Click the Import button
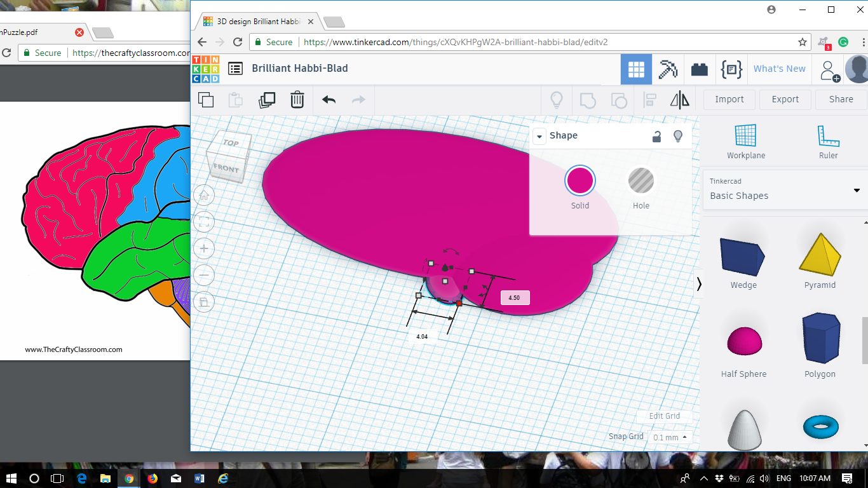This screenshot has height=488, width=868. (x=729, y=99)
